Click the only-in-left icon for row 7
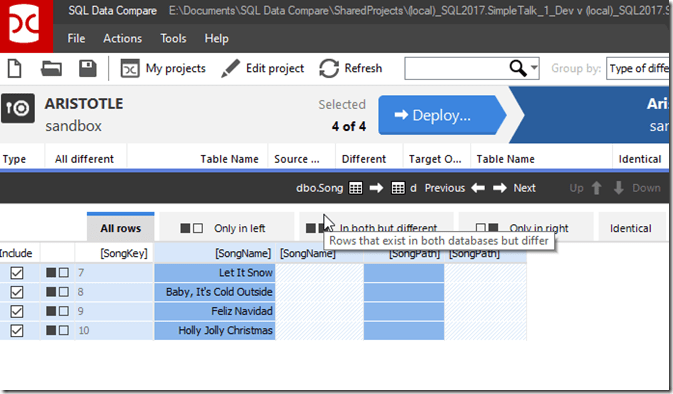Image resolution: width=673 pixels, height=394 pixels. [x=58, y=273]
